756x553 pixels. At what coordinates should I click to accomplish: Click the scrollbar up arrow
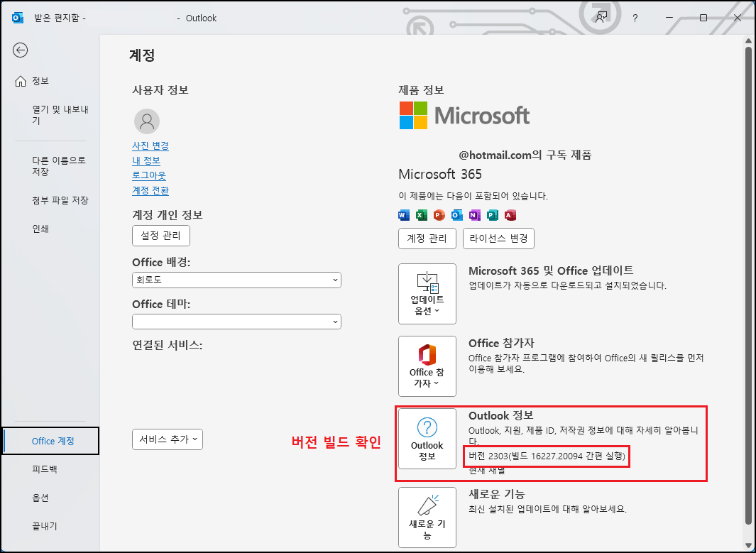pos(748,40)
